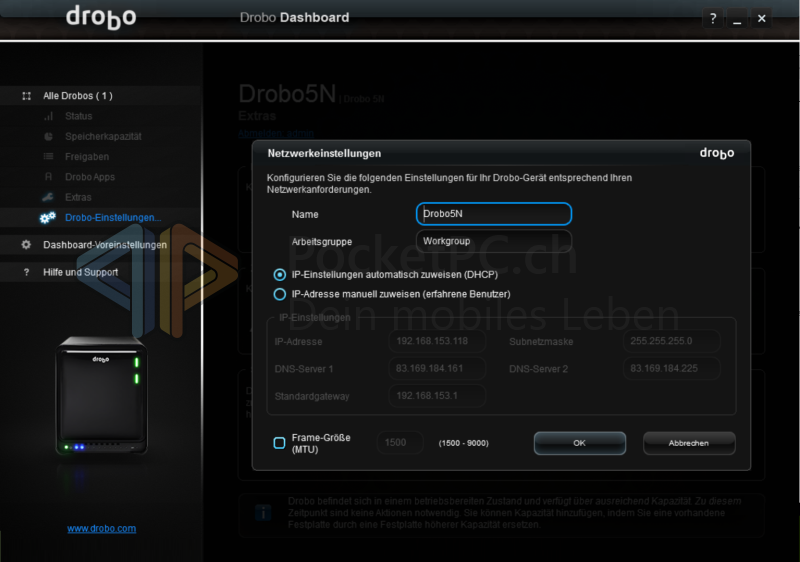Image resolution: width=800 pixels, height=562 pixels.
Task: Enable the Frame-Größe (MTU) checkbox
Action: (x=280, y=443)
